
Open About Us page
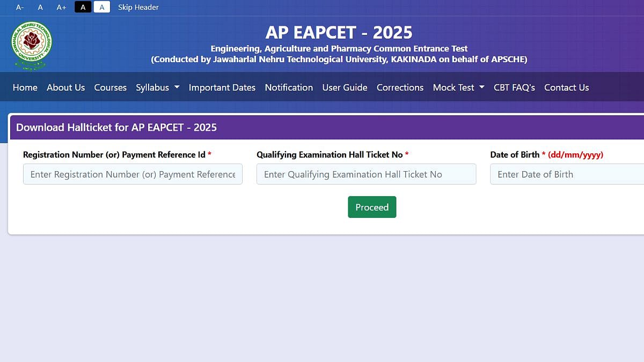[65, 87]
